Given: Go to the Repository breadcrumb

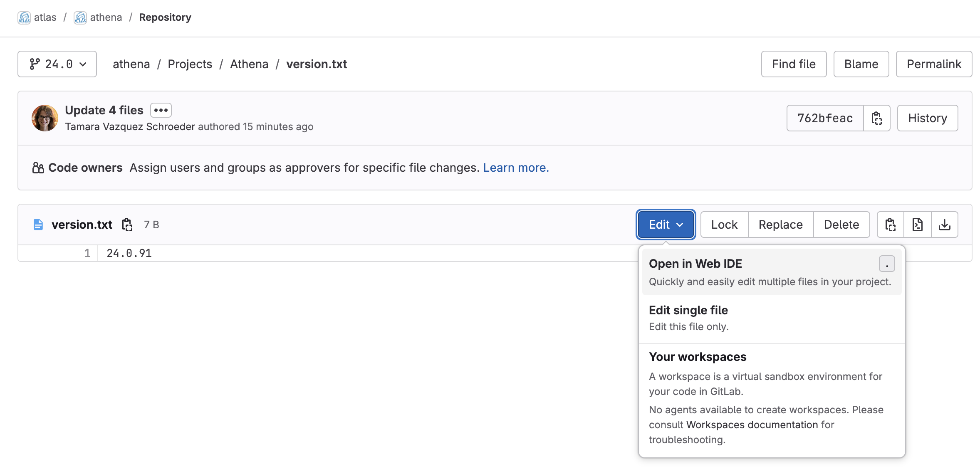Looking at the screenshot, I should point(165,17).
